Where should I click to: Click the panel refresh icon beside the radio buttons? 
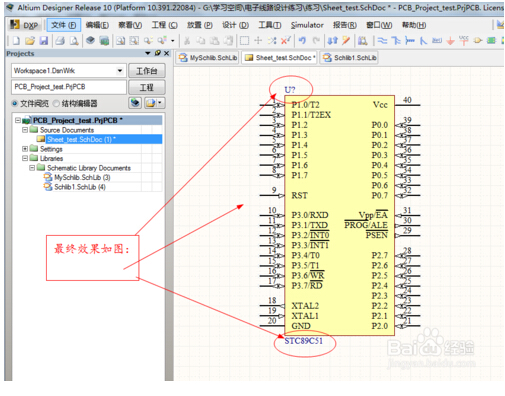coord(135,103)
